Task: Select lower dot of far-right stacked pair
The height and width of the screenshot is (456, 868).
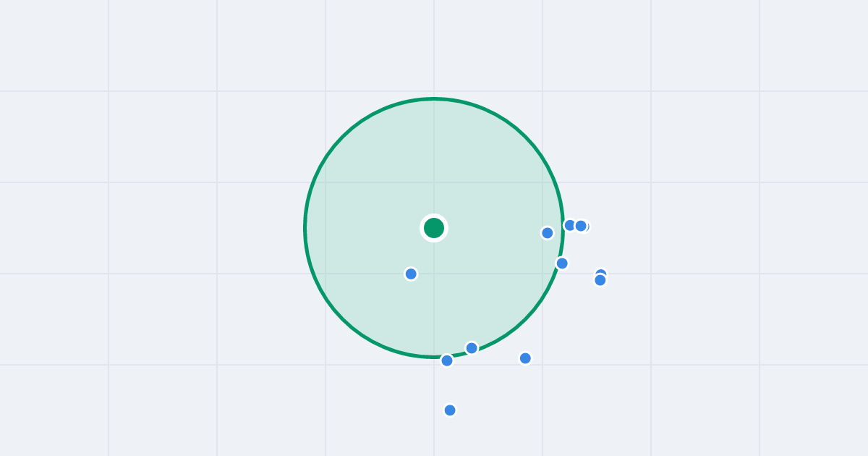Action: coord(600,280)
